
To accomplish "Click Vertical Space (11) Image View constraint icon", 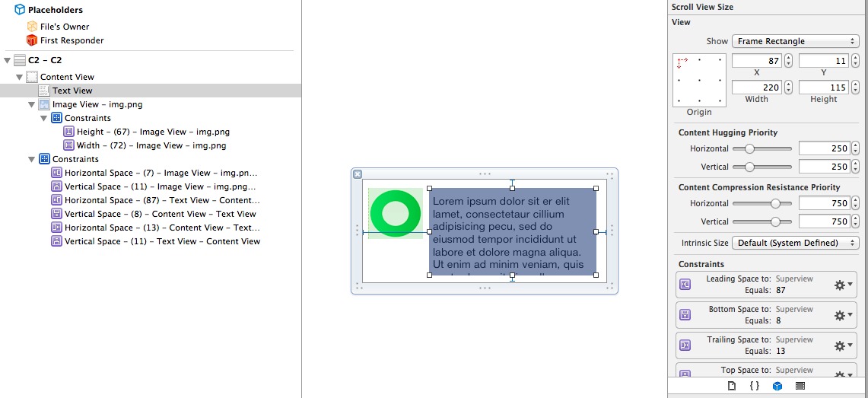I will click(x=56, y=186).
